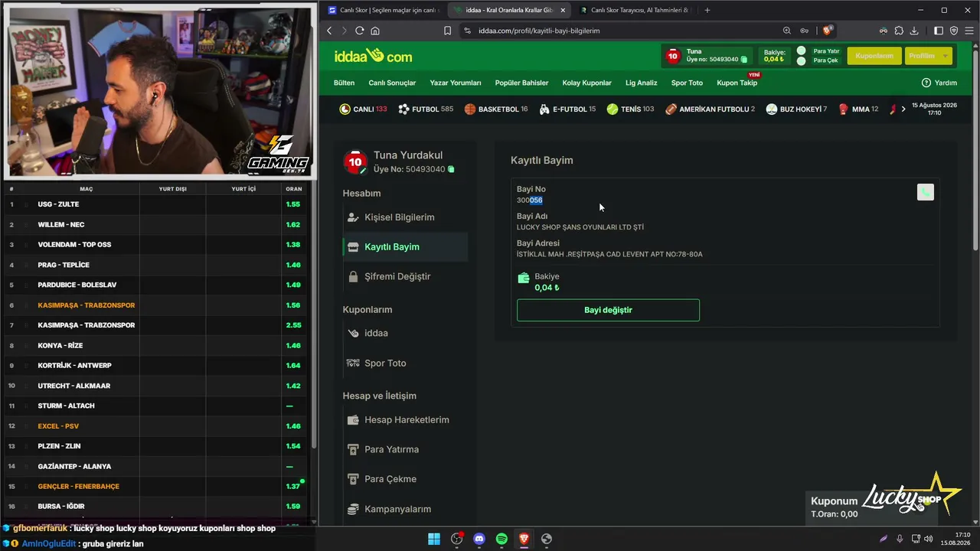This screenshot has height=551, width=980.
Task: Open Kupon Takip menu item
Action: [x=737, y=83]
